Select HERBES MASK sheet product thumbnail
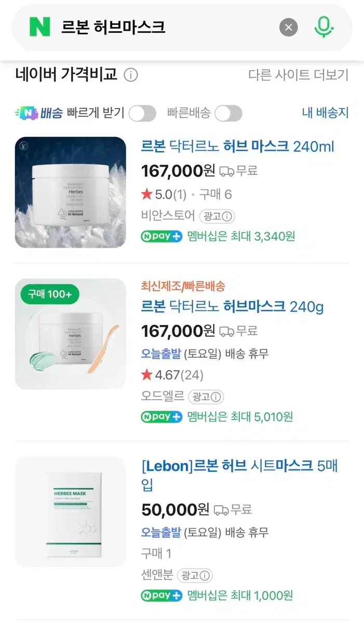 tap(70, 511)
